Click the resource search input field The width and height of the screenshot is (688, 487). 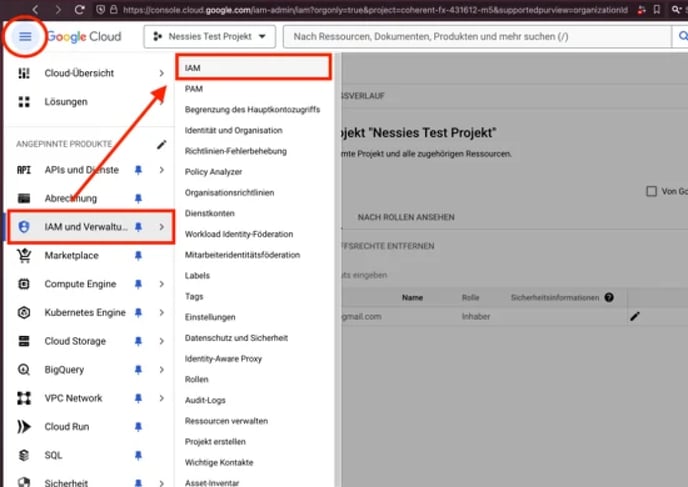pos(470,37)
